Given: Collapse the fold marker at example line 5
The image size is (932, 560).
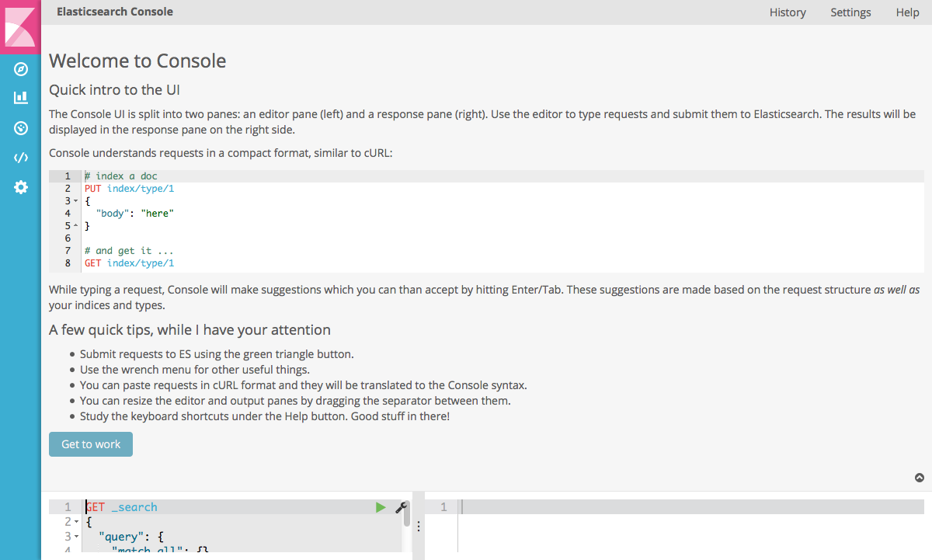Looking at the screenshot, I should pyautogui.click(x=75, y=226).
